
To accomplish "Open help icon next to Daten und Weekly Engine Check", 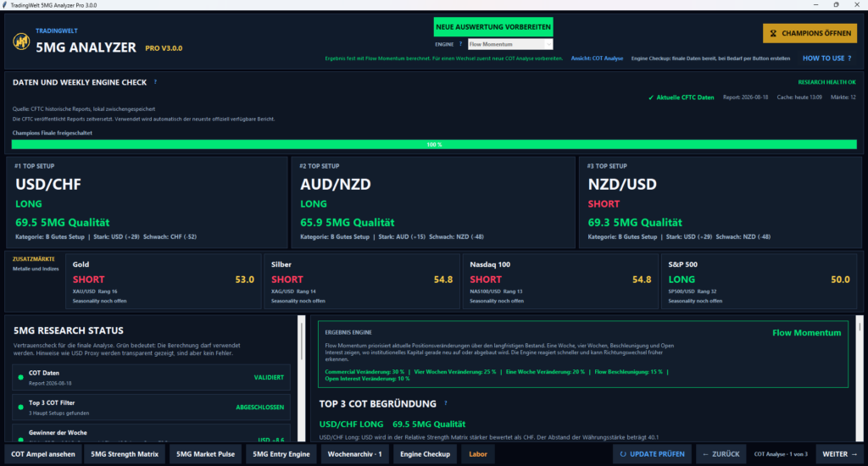I will (155, 82).
